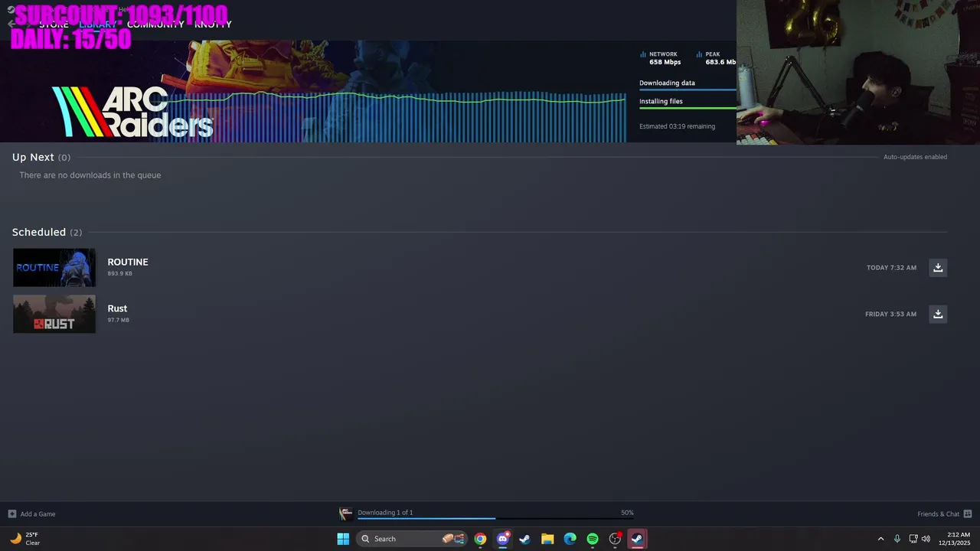Open the network tray icon

[x=913, y=539]
